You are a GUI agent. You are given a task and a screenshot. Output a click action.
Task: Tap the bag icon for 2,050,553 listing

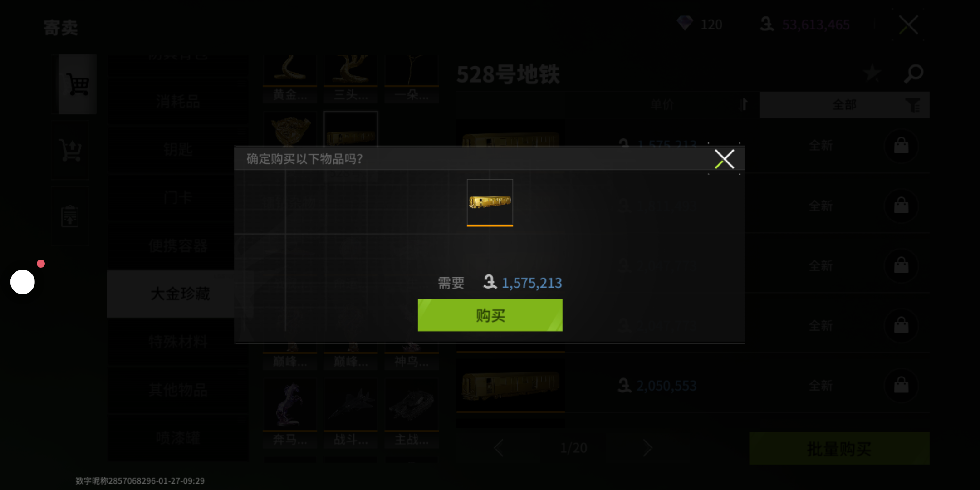tap(901, 386)
